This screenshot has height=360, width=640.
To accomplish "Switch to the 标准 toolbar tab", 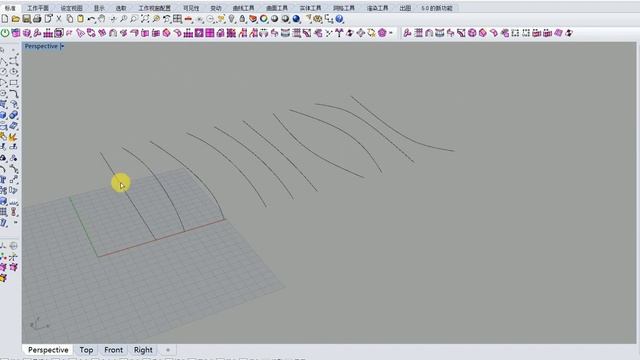I will click(10, 8).
